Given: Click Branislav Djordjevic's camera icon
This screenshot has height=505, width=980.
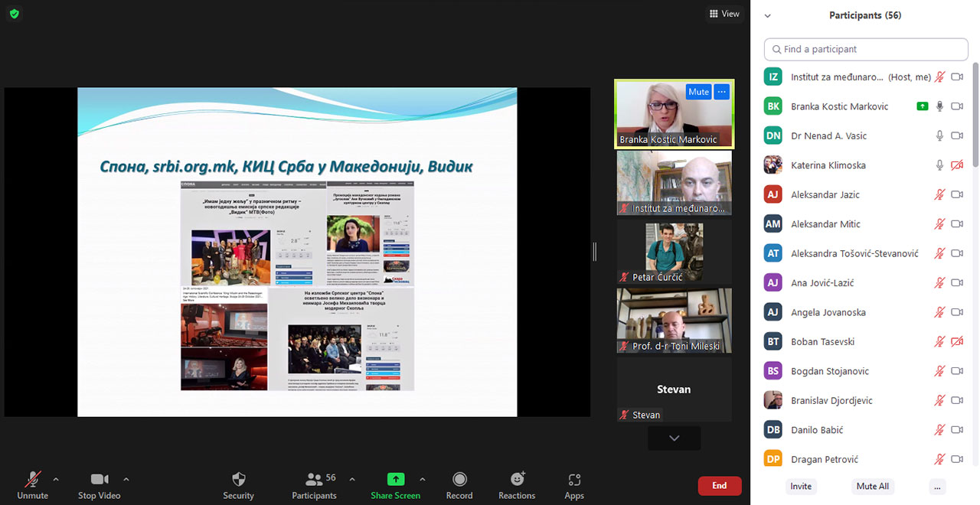Looking at the screenshot, I should tap(957, 400).
